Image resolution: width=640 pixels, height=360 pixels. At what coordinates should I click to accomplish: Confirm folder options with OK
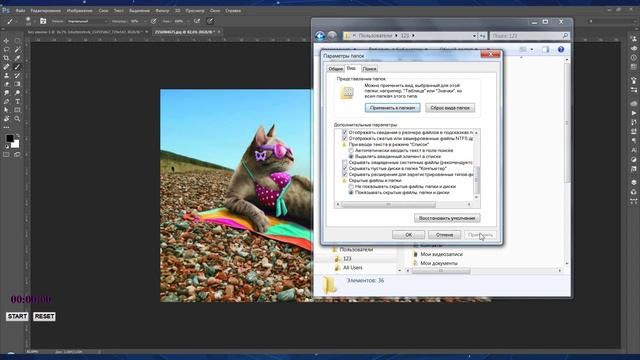[408, 235]
